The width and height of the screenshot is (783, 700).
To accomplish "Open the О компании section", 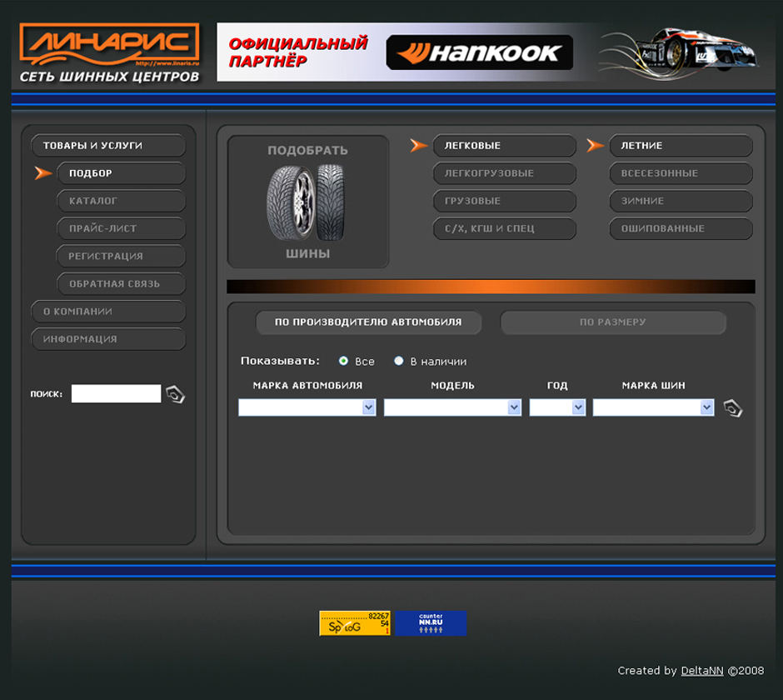I will click(108, 312).
